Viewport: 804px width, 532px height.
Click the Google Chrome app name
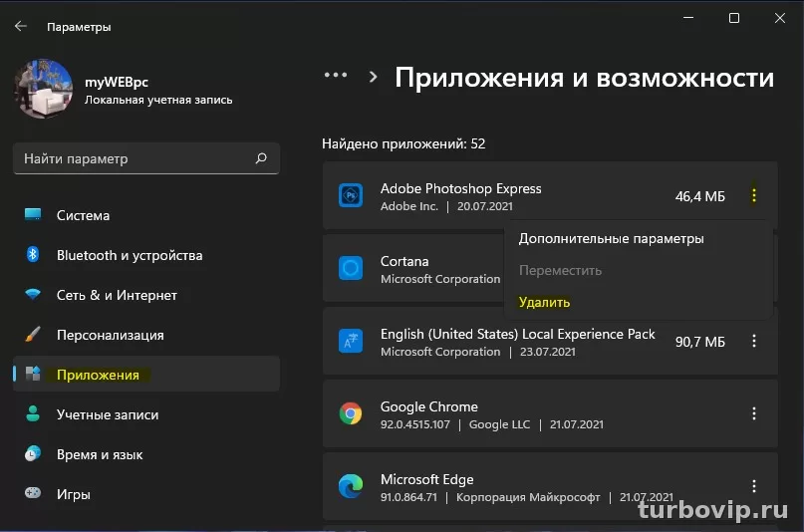pos(428,406)
